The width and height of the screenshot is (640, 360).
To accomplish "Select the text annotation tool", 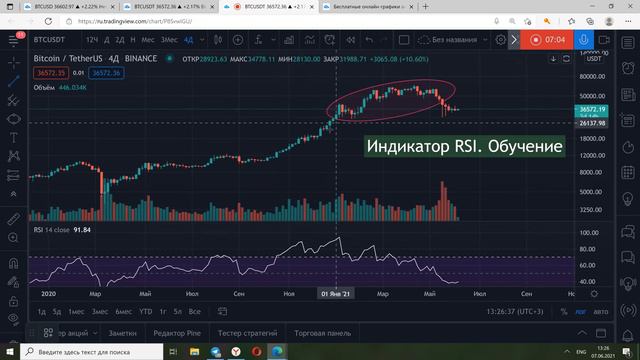I will 13,138.
